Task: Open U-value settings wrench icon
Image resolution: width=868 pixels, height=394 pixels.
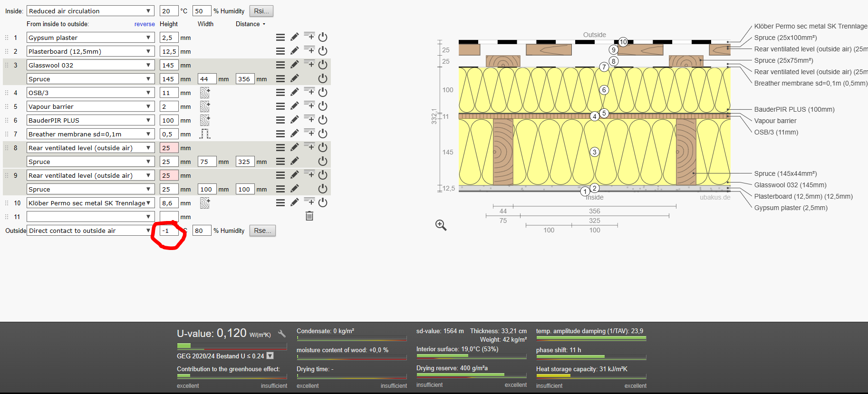Action: pyautogui.click(x=282, y=334)
